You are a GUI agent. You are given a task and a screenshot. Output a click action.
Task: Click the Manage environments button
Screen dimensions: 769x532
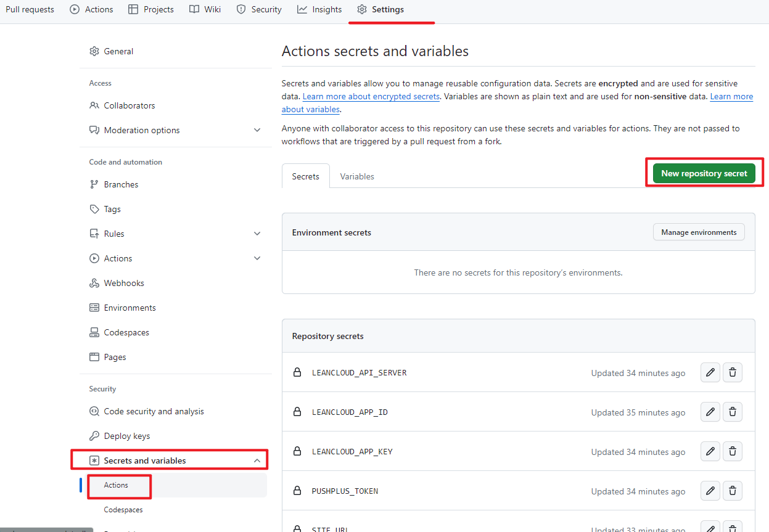click(699, 232)
